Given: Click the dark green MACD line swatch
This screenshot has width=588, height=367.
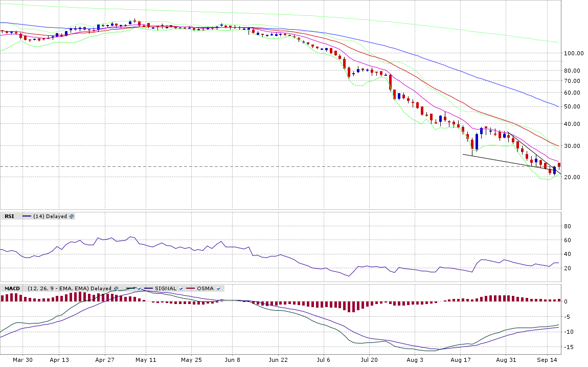Looking at the screenshot, I should 131,288.
